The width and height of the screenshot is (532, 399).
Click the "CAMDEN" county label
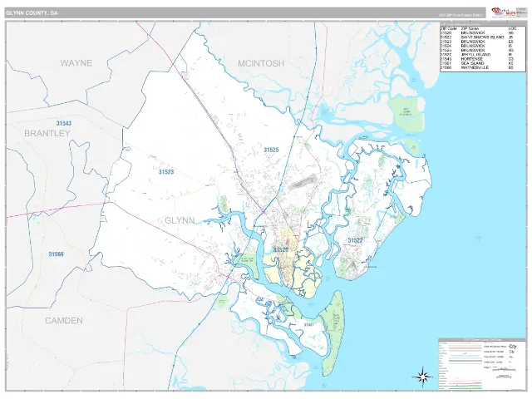click(64, 321)
